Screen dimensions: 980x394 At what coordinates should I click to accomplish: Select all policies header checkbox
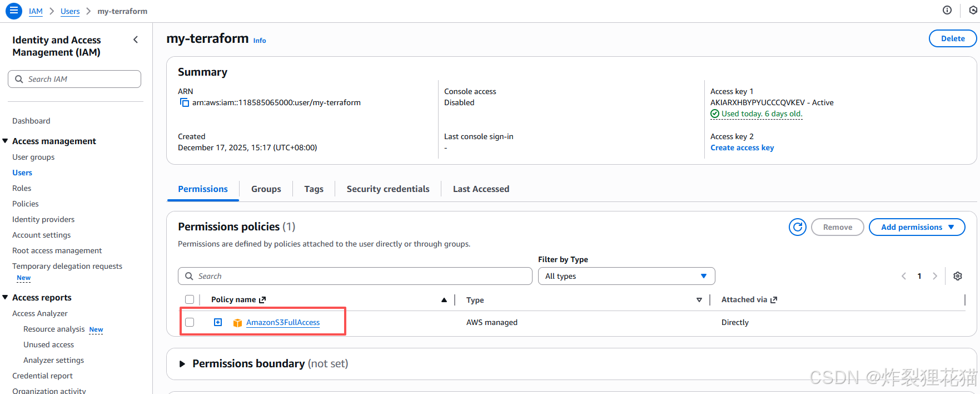[190, 299]
